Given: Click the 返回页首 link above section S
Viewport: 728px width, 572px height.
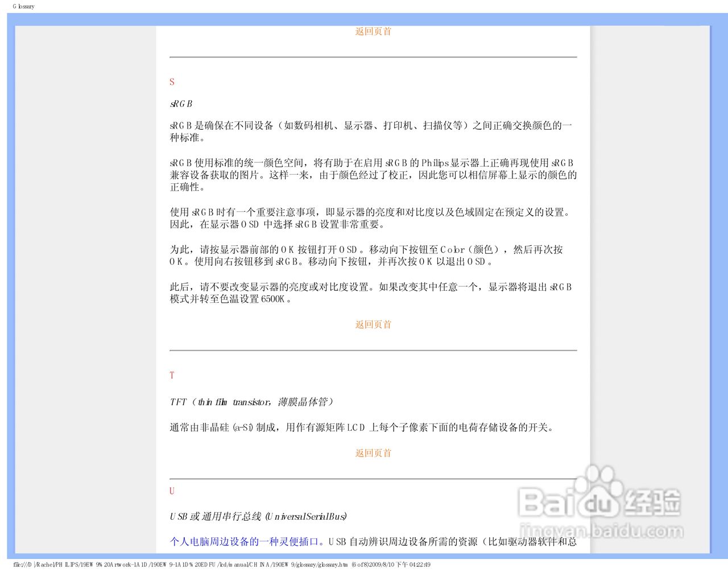Looking at the screenshot, I should click(373, 31).
